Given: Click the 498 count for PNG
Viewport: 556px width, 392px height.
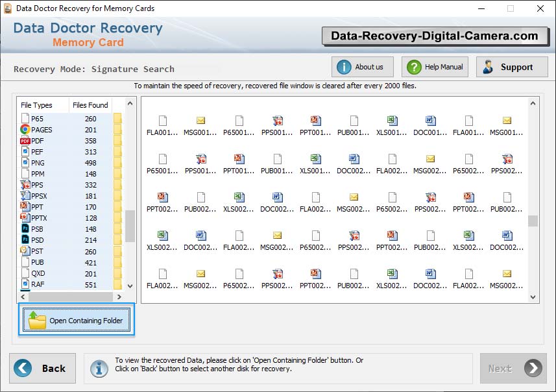Looking at the screenshot, I should click(90, 163).
